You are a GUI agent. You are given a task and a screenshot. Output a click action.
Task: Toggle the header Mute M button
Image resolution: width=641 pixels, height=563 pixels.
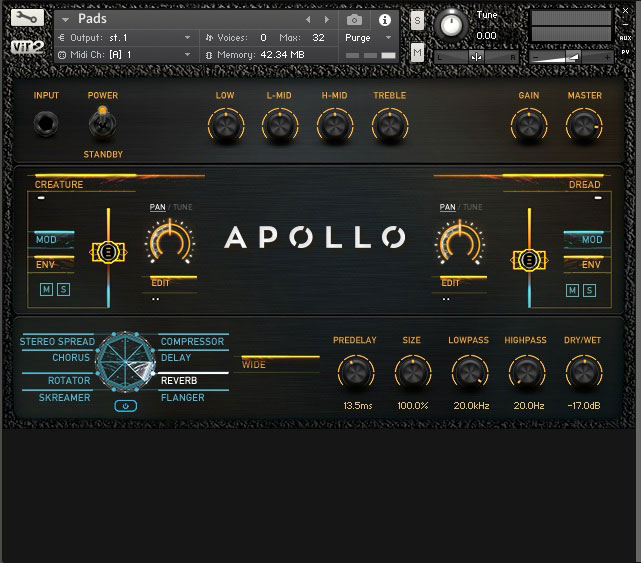click(417, 52)
